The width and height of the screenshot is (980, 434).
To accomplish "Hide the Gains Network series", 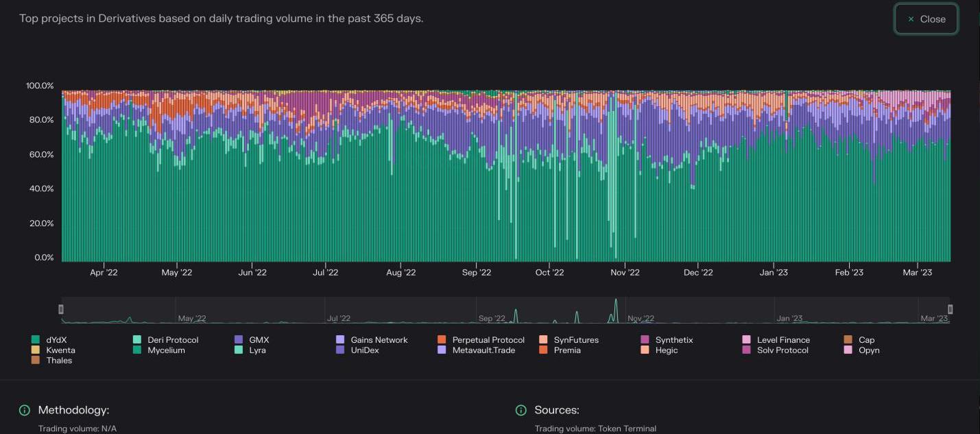I will click(x=379, y=340).
